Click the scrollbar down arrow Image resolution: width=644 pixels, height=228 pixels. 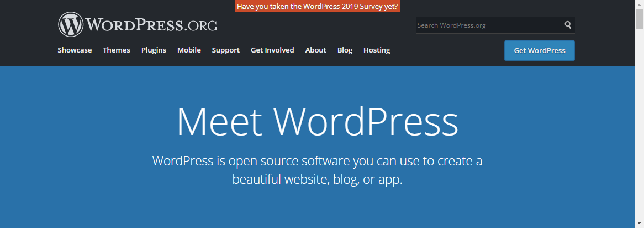(x=640, y=224)
